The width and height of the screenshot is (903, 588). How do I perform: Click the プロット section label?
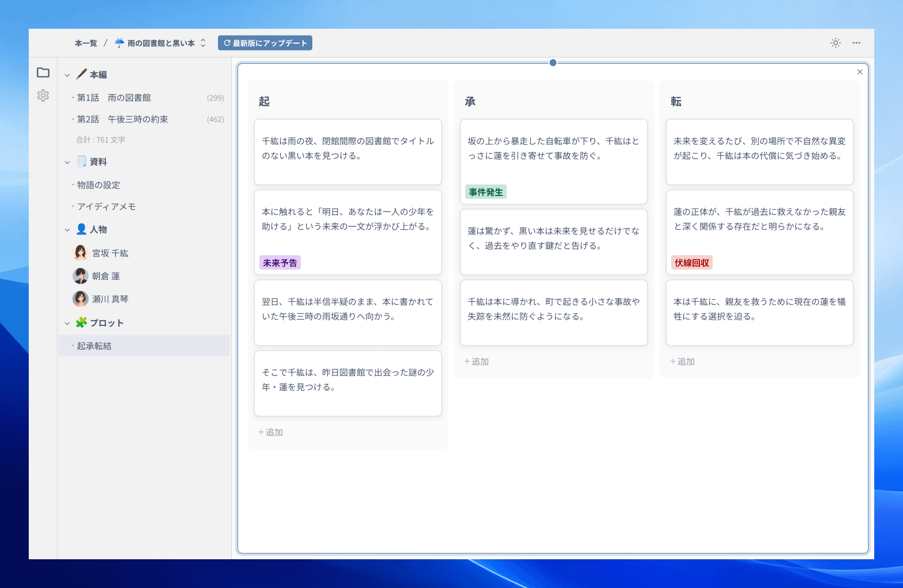pyautogui.click(x=106, y=323)
